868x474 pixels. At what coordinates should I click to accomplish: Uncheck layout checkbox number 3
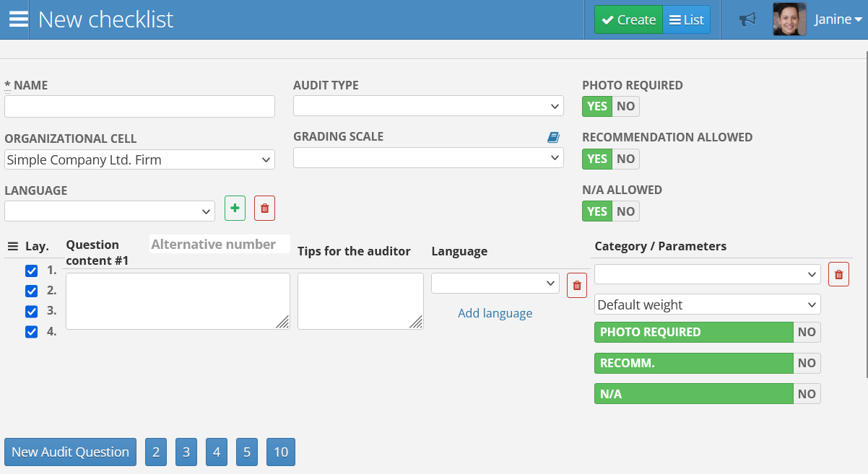pyautogui.click(x=32, y=312)
